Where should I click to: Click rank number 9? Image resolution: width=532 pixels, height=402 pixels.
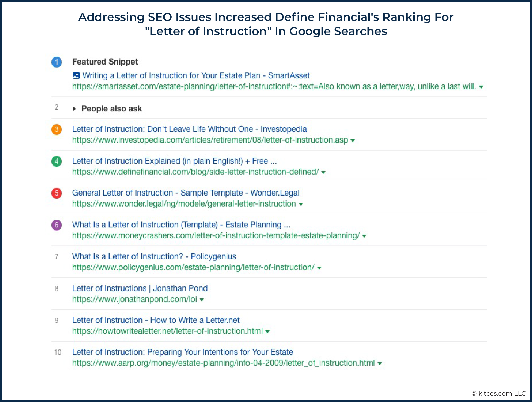pyautogui.click(x=57, y=321)
